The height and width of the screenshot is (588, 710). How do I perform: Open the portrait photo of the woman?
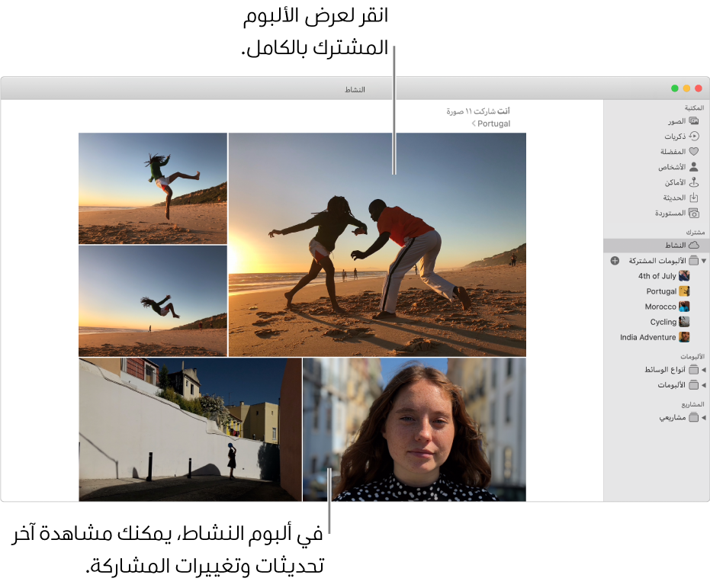click(414, 429)
